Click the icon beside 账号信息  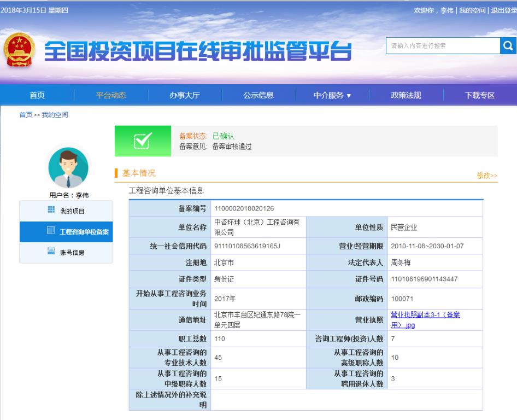pos(52,252)
